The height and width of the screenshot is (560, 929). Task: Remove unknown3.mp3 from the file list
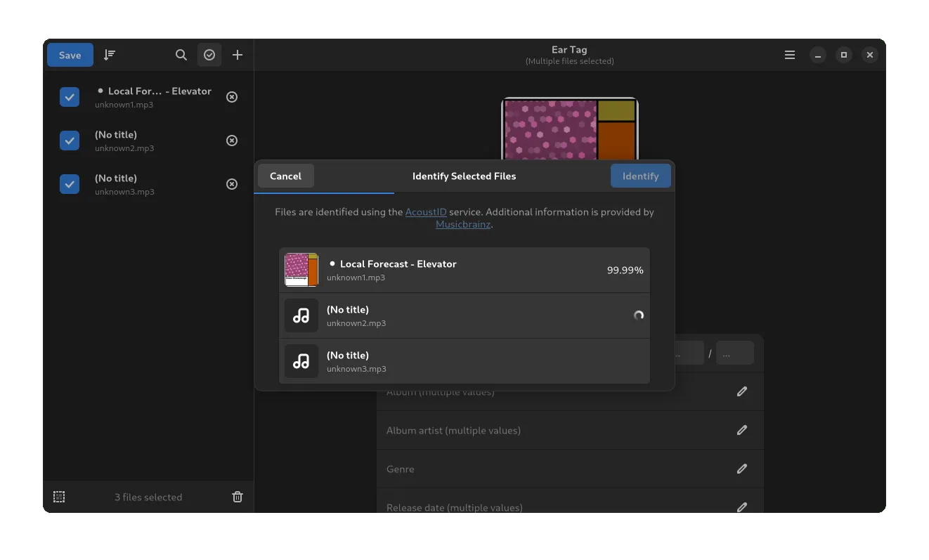232,184
